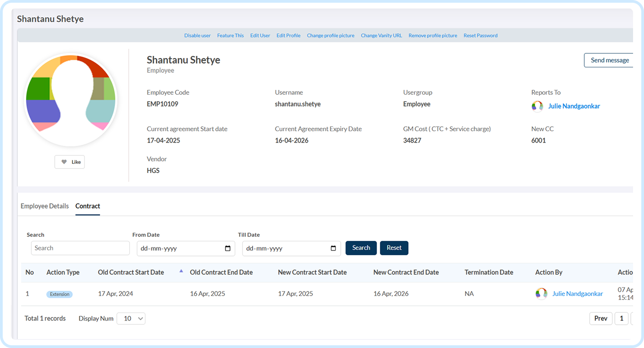
Task: Click agreement start date 17-04-2025
Action: (163, 140)
